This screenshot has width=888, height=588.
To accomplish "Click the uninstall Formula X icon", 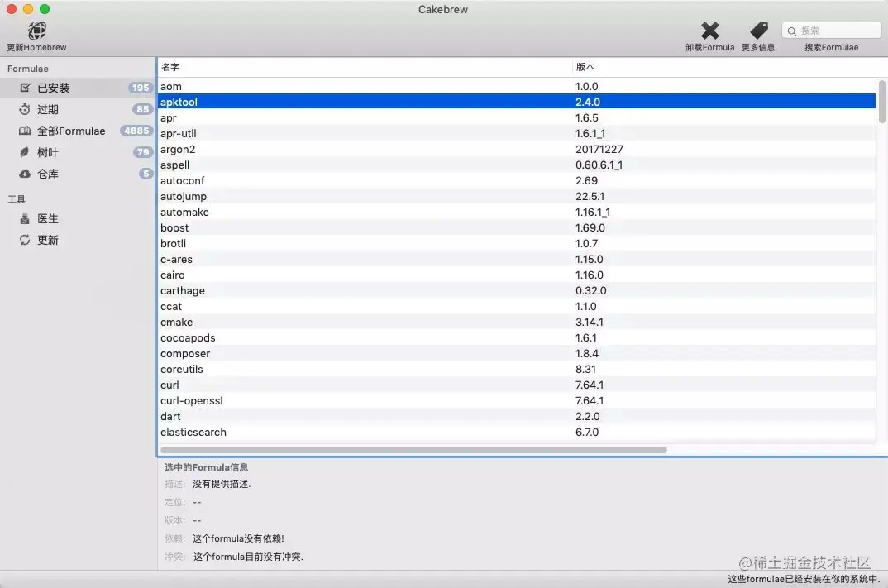I will (x=709, y=30).
